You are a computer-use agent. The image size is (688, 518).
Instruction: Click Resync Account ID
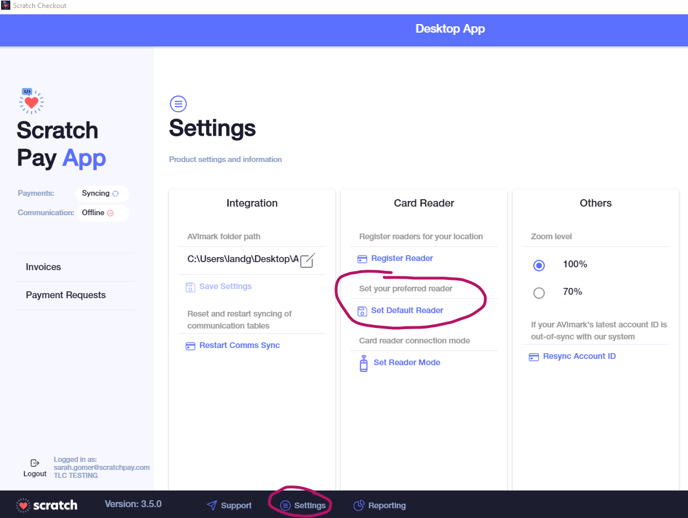click(x=579, y=356)
